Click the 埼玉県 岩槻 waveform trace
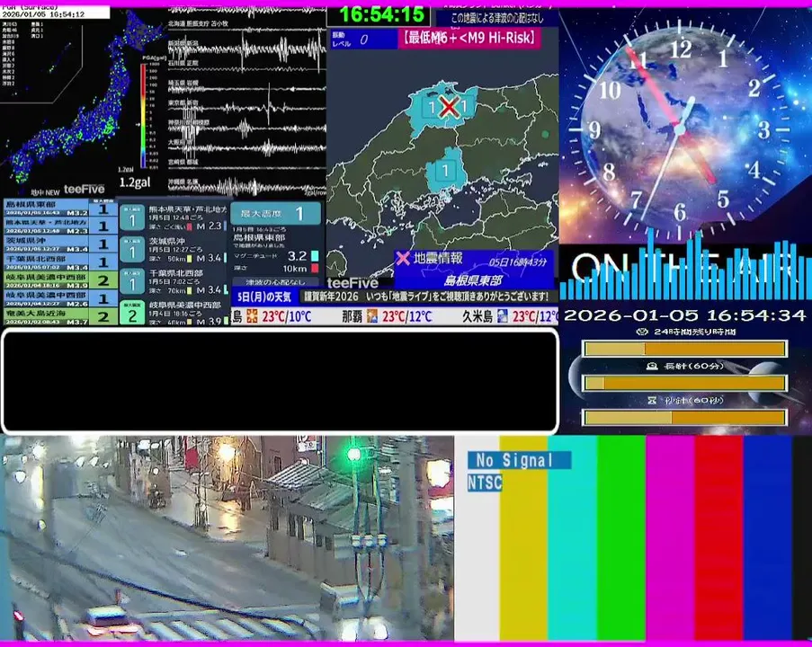The width and height of the screenshot is (812, 647). pyautogui.click(x=247, y=87)
